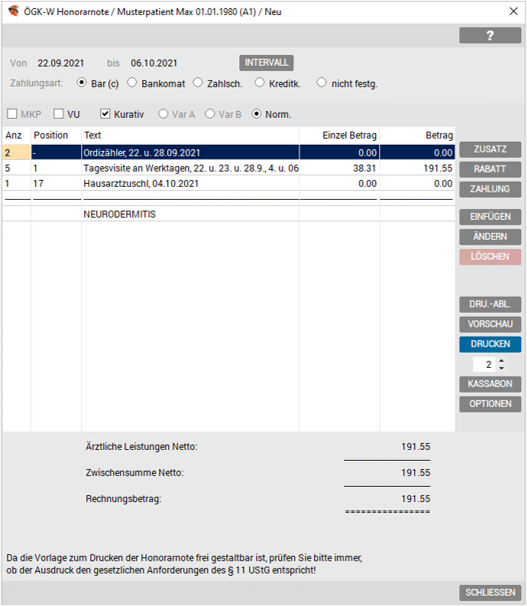Select the Var A radio option
The width and height of the screenshot is (527, 606).
click(x=163, y=114)
